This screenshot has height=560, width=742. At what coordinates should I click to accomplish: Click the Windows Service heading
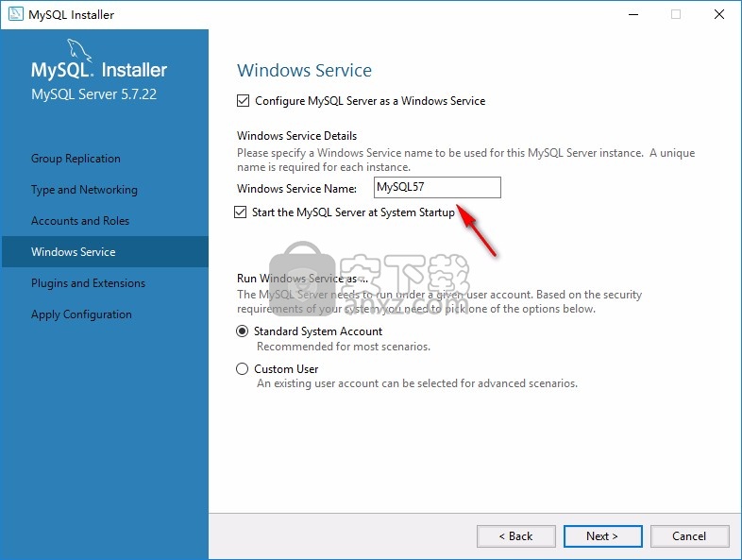tap(304, 71)
